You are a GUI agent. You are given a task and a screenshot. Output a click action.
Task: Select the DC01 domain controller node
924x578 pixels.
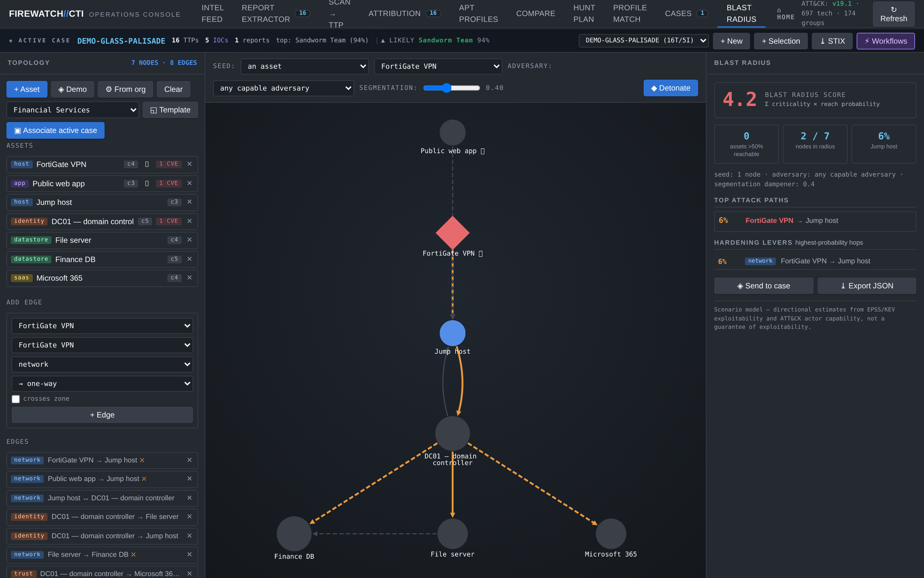(452, 433)
